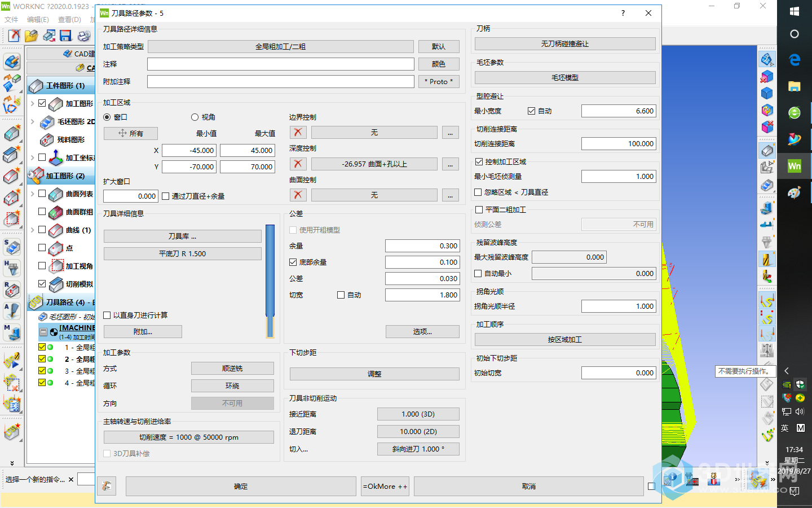Click the 余量 value field 0.300
The image size is (812, 508).
click(422, 246)
